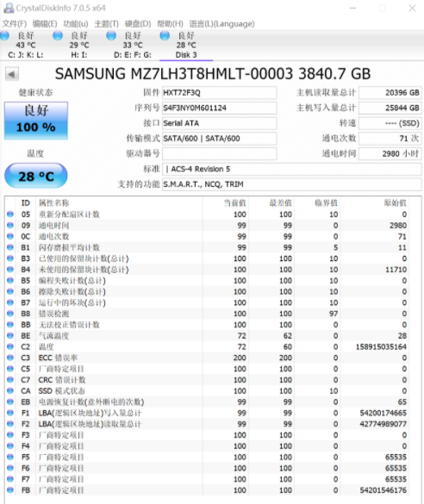The width and height of the screenshot is (424, 504).
Task: Click the 28 °C temperature button
Action: [x=36, y=176]
